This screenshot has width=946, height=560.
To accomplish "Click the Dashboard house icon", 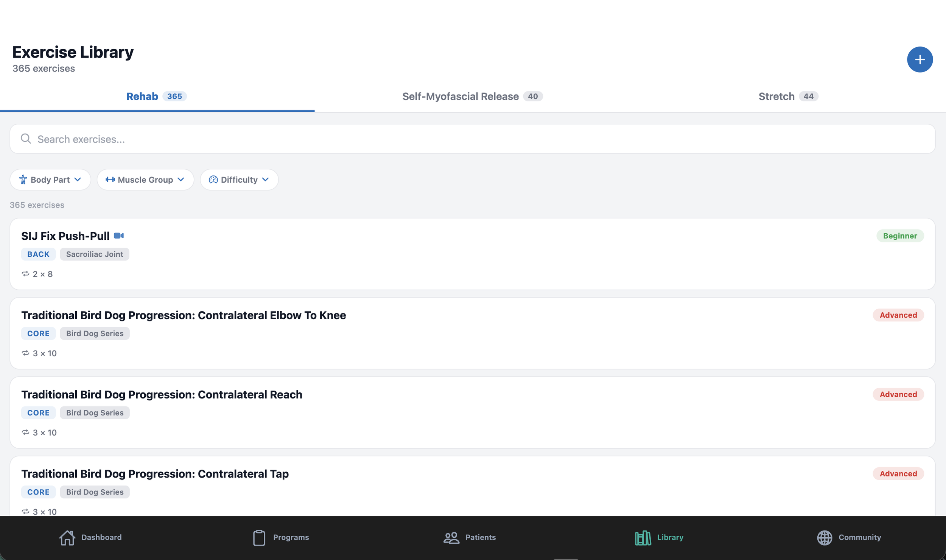I will click(x=67, y=537).
